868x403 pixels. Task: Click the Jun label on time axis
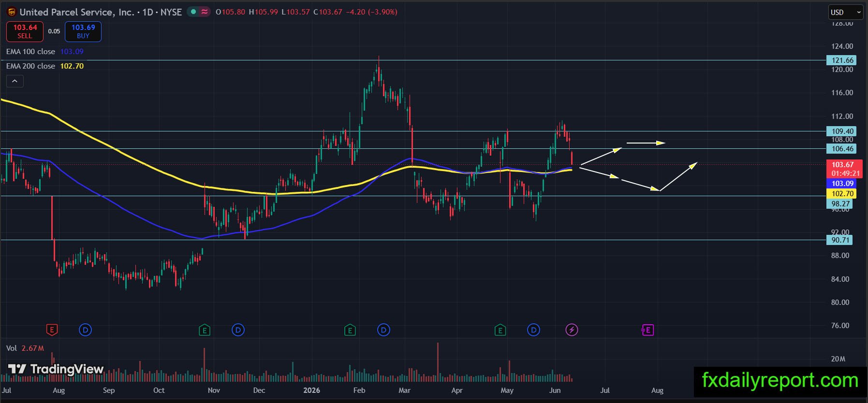pyautogui.click(x=555, y=390)
